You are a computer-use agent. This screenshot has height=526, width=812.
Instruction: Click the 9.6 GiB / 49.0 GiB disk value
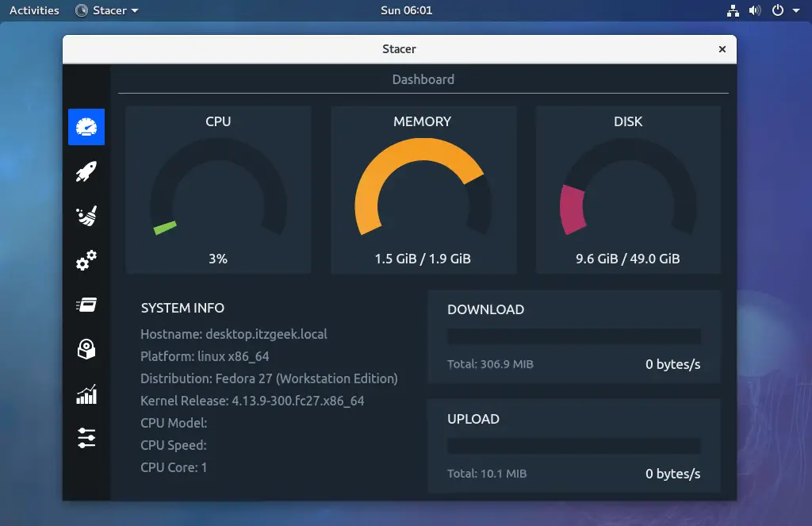628,259
